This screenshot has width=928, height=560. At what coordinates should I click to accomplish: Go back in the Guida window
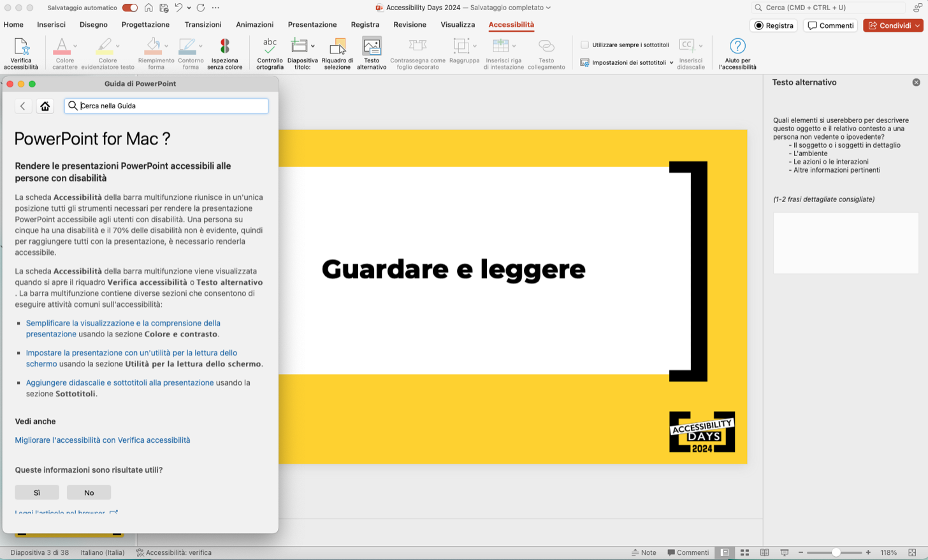click(x=23, y=106)
